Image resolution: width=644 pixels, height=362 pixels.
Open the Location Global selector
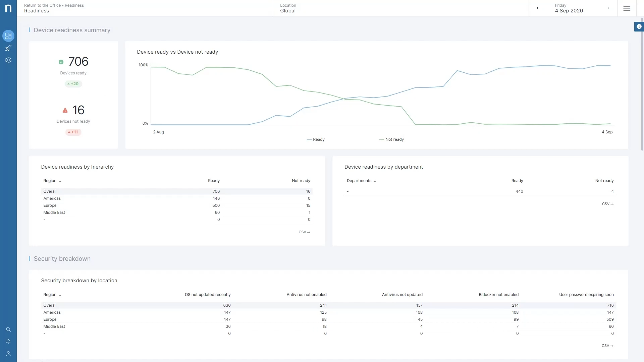(x=288, y=8)
